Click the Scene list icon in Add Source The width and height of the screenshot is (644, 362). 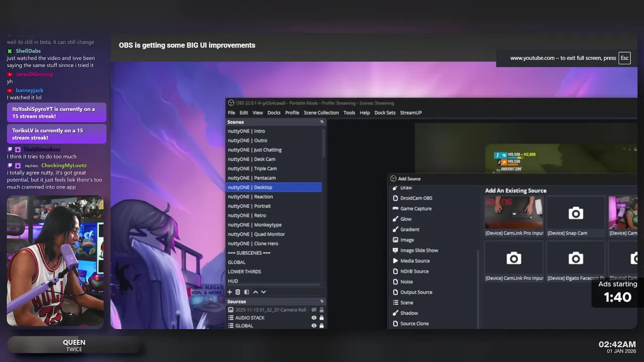coord(395,303)
